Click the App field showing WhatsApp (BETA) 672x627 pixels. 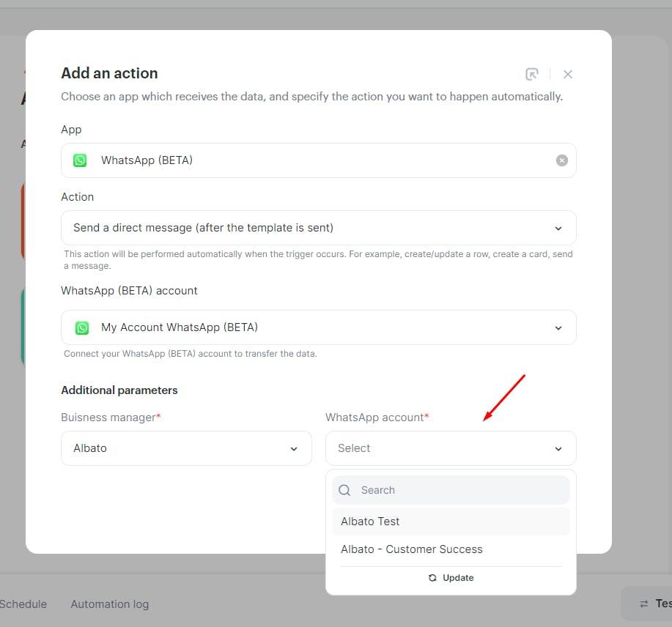tap(319, 160)
